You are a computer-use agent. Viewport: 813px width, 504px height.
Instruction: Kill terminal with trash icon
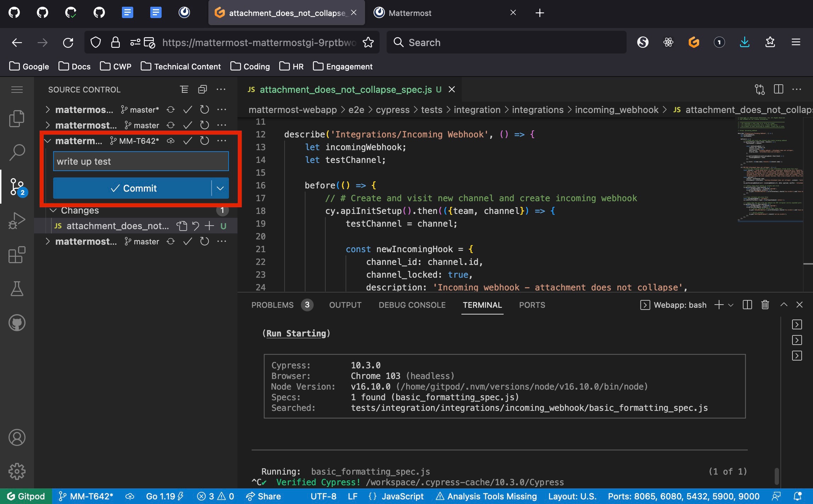click(x=765, y=305)
